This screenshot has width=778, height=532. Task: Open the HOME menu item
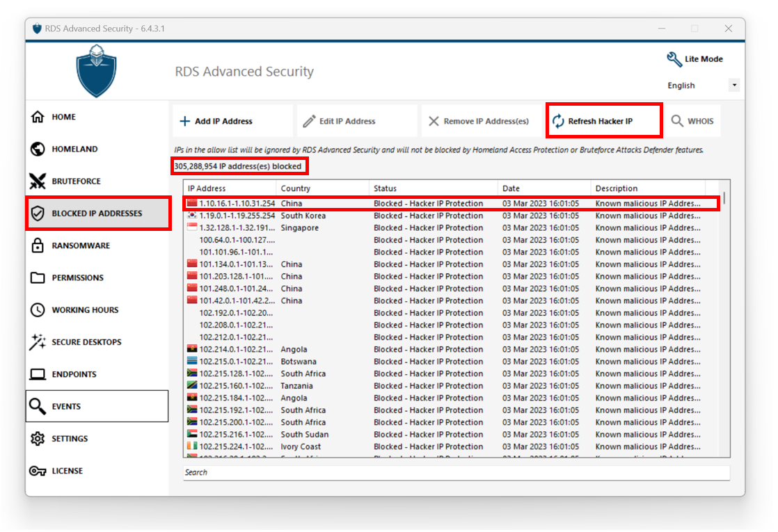[63, 117]
